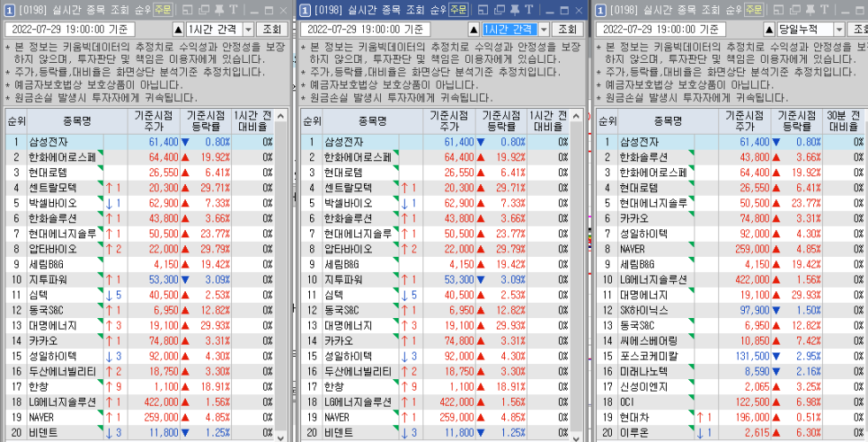This screenshot has height=442, width=868.
Task: Select 박셀바이오 row in middle window
Action: point(436,203)
